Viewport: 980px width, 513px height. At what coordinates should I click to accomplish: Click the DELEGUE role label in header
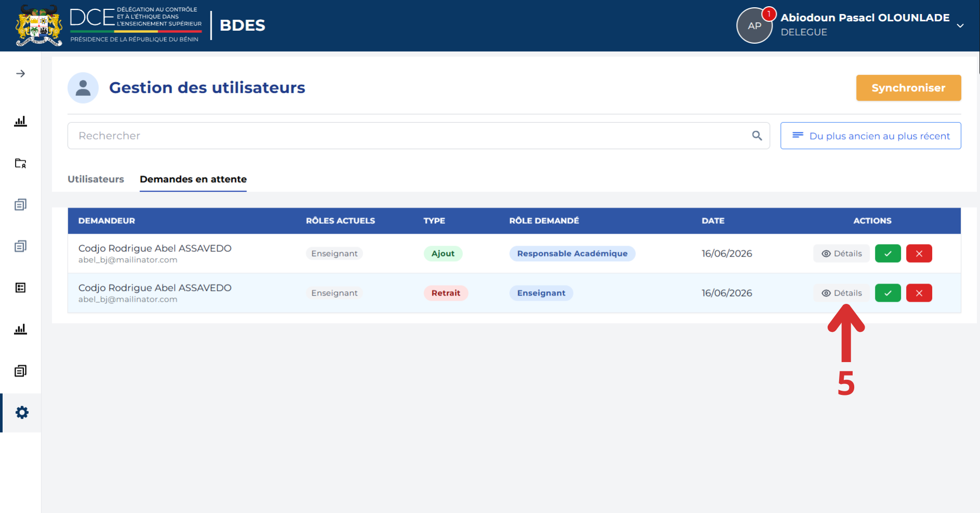[x=804, y=32]
